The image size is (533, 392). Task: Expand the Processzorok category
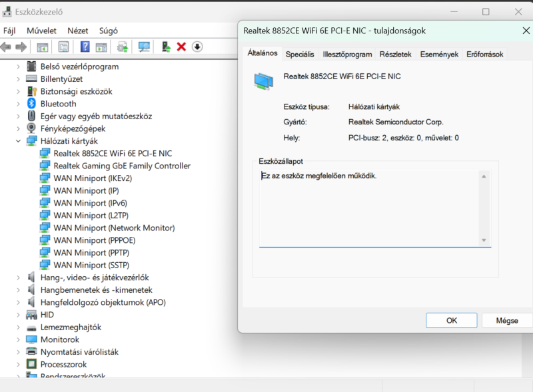(x=18, y=365)
